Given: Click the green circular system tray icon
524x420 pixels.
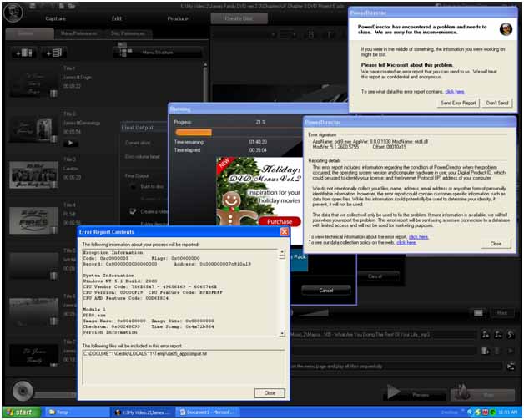Looking at the screenshot, I should click(x=492, y=412).
